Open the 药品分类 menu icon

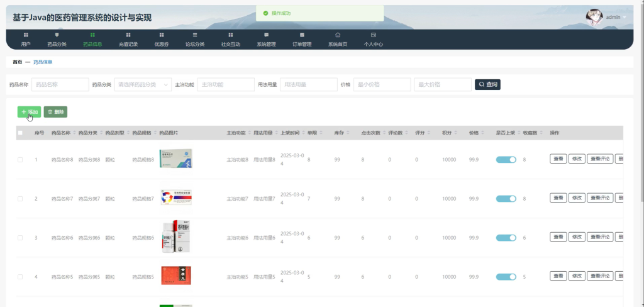click(x=57, y=35)
